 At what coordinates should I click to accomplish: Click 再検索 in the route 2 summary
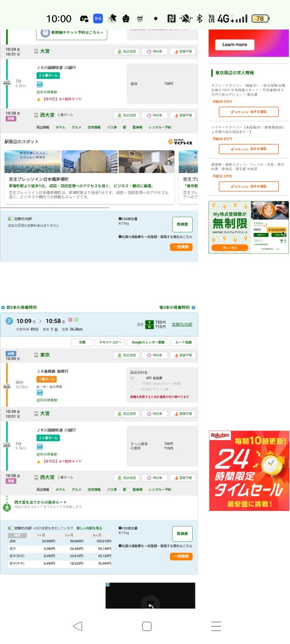(x=182, y=534)
